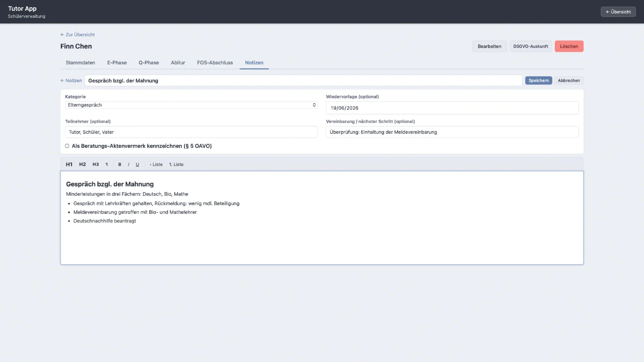The height and width of the screenshot is (362, 644).
Task: Click the Tutor App logo text
Action: 22,8
